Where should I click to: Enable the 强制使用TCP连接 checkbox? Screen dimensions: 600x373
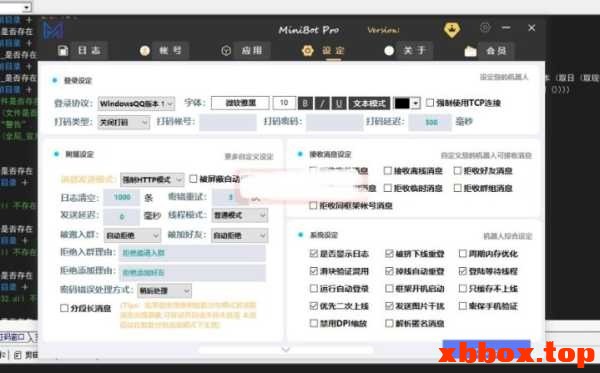[430, 103]
